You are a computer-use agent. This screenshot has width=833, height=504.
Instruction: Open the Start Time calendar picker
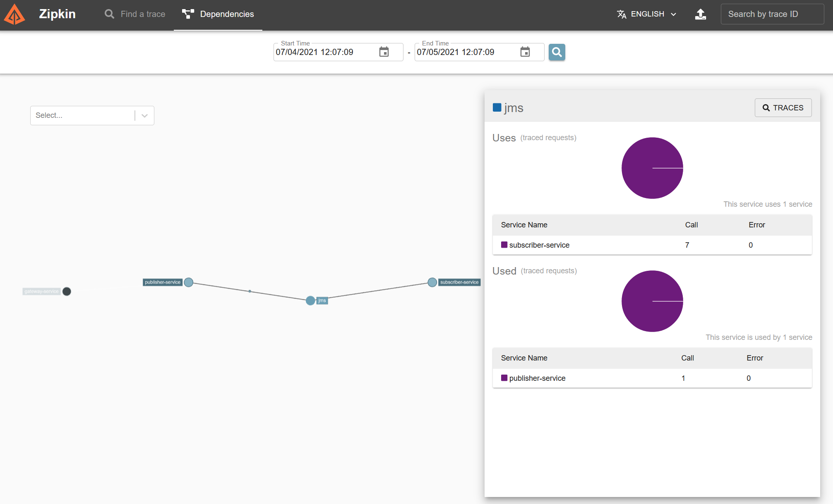coord(384,52)
